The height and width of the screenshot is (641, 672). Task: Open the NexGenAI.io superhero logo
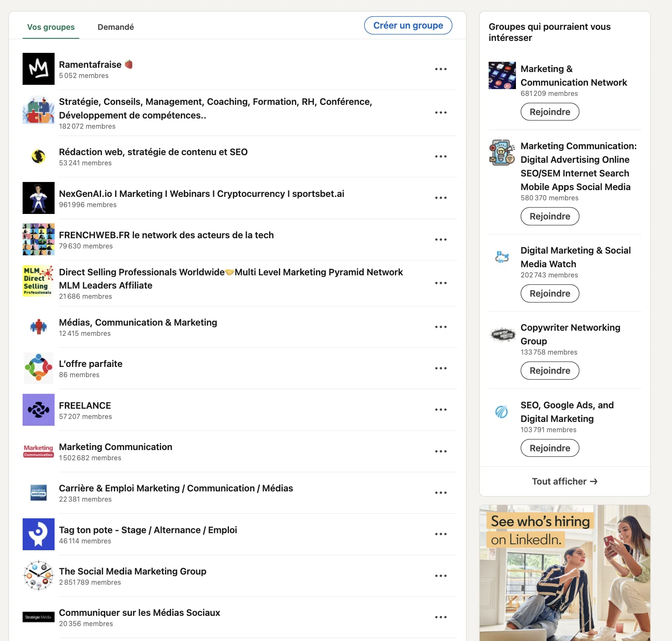point(38,198)
